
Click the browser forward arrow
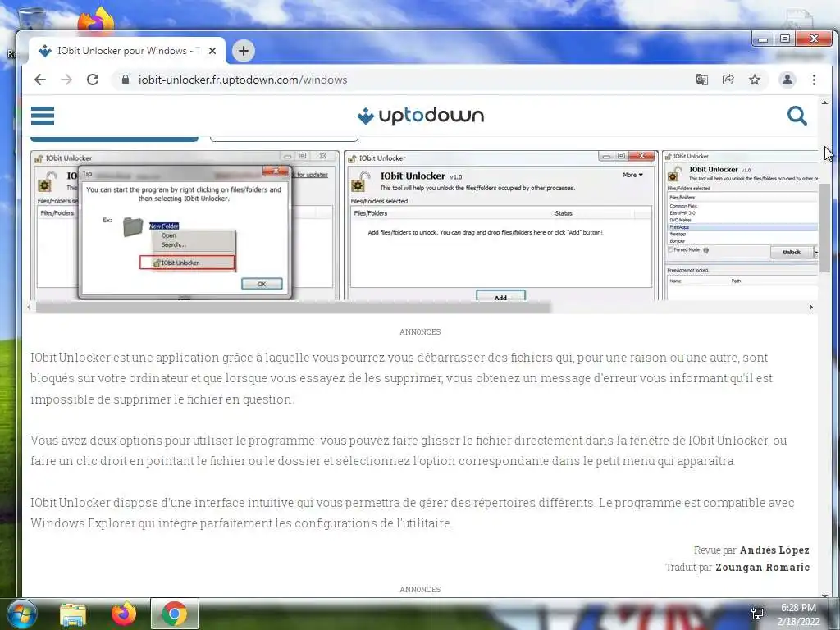coord(66,80)
